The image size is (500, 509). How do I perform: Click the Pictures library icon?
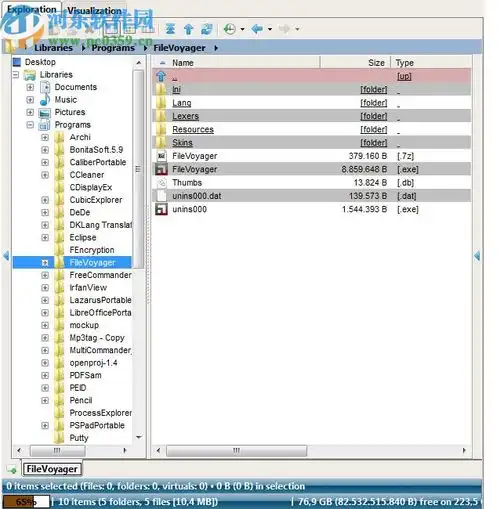[x=45, y=113]
